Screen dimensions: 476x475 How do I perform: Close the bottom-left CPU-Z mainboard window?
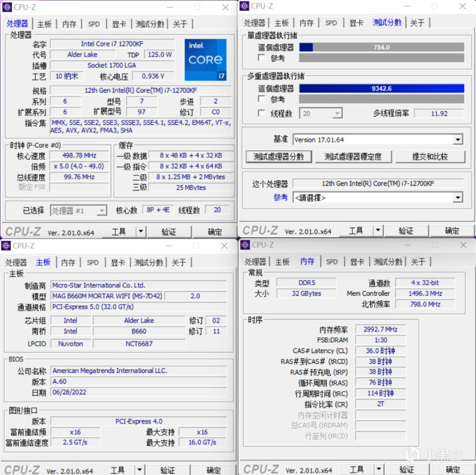pos(224,246)
